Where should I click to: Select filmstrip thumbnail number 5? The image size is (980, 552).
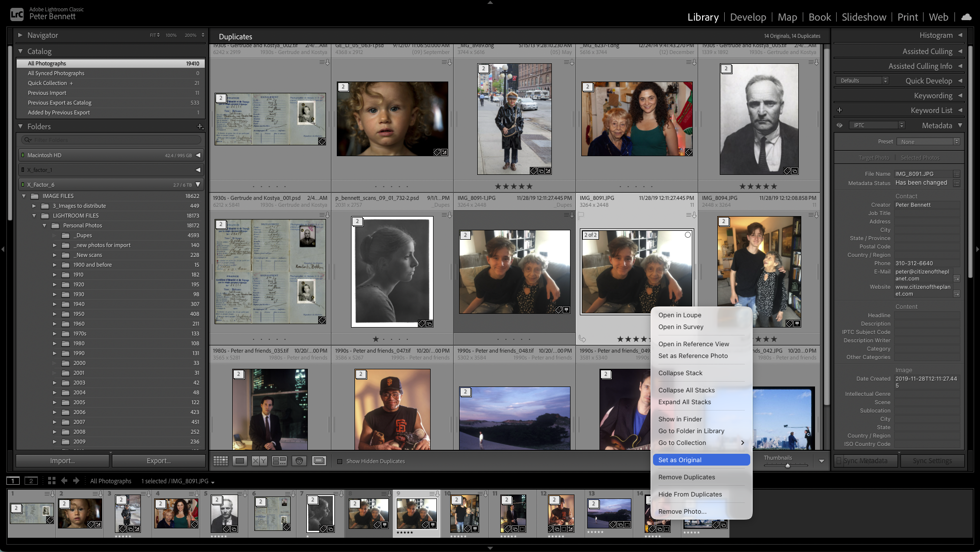point(224,513)
